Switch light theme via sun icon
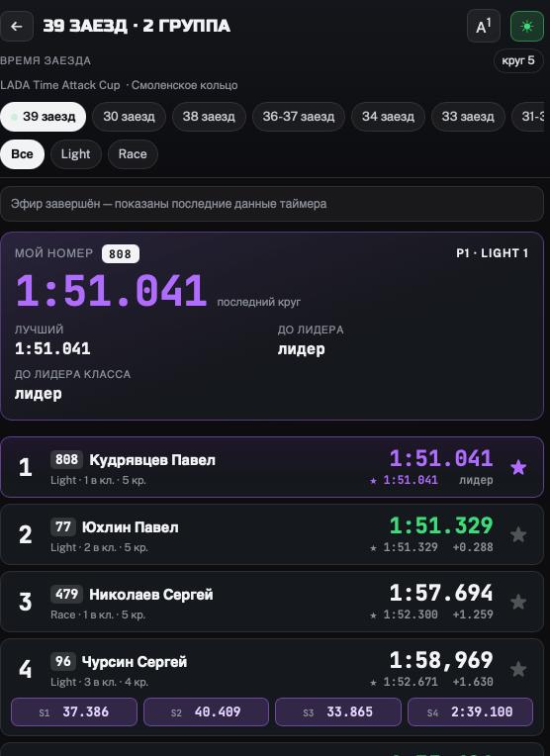The image size is (550, 756). (527, 26)
